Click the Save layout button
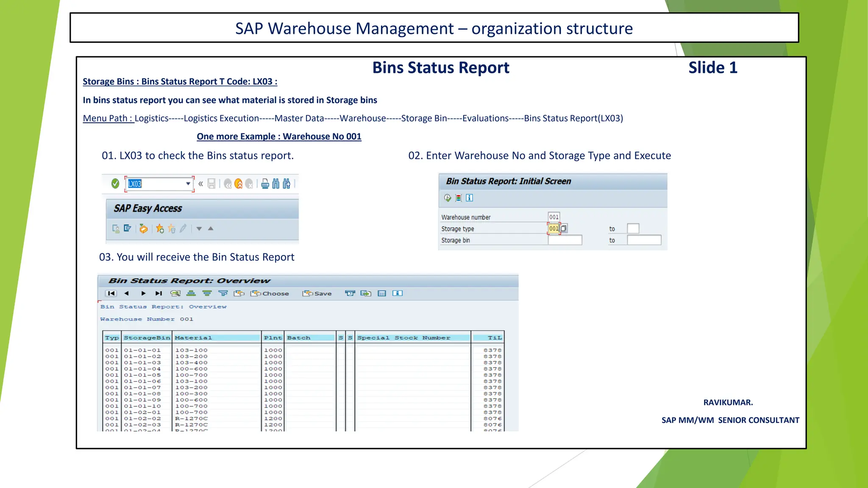This screenshot has height=488, width=868. [x=317, y=293]
